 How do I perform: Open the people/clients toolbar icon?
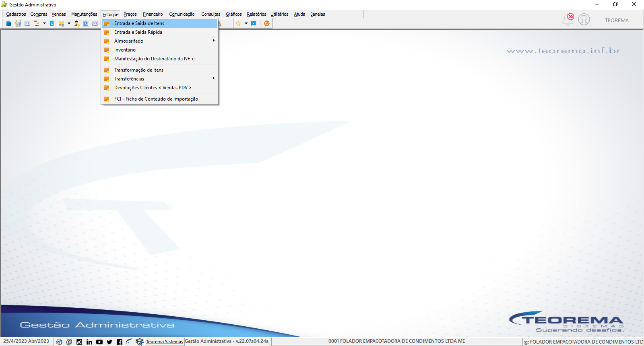(x=18, y=23)
